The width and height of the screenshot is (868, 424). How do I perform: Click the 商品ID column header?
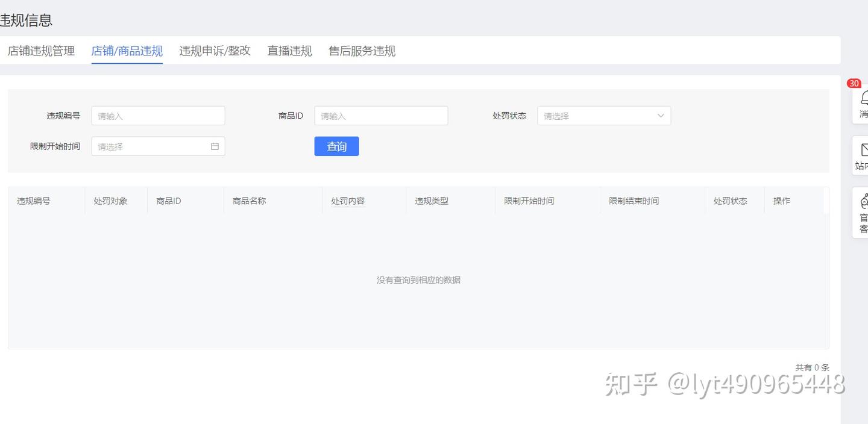[169, 201]
